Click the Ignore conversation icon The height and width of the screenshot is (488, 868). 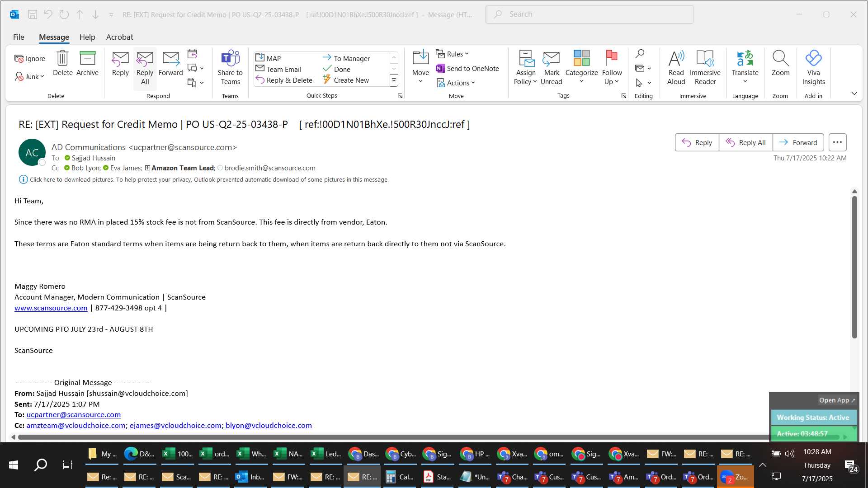pyautogui.click(x=30, y=59)
